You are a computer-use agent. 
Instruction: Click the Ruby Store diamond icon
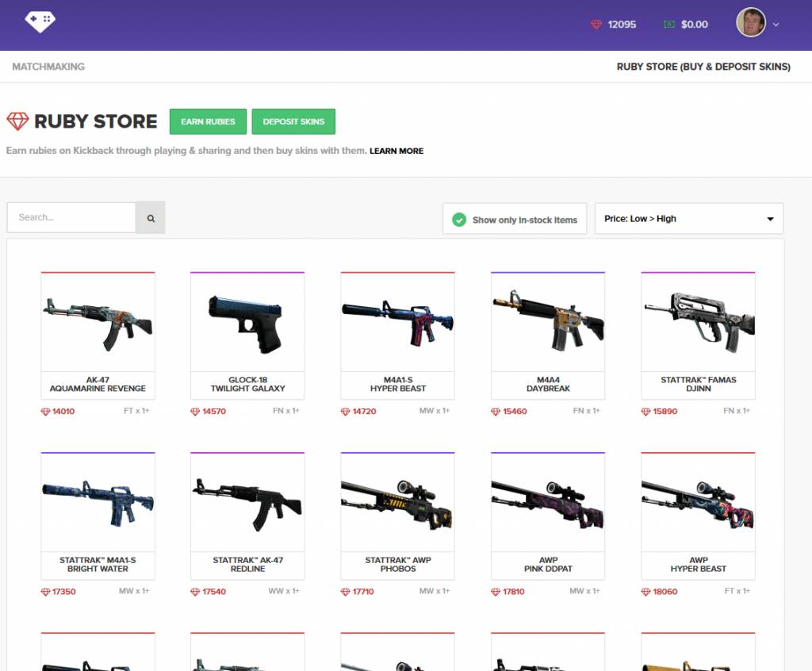tap(17, 121)
